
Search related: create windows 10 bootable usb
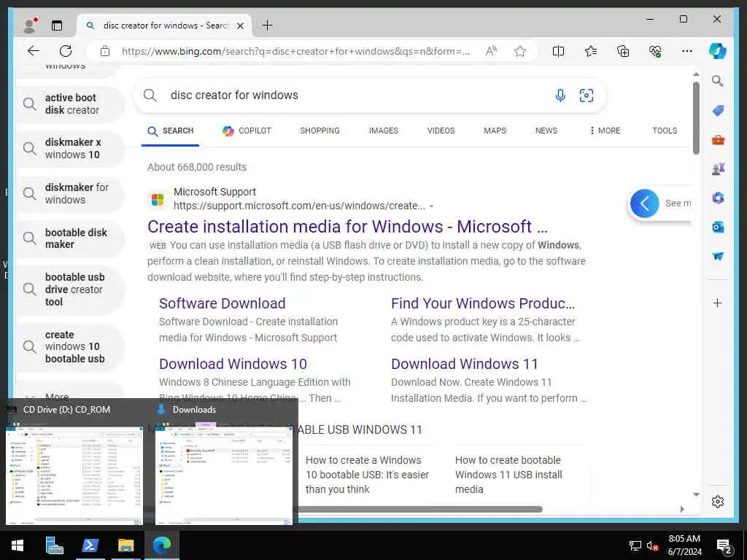(70, 346)
